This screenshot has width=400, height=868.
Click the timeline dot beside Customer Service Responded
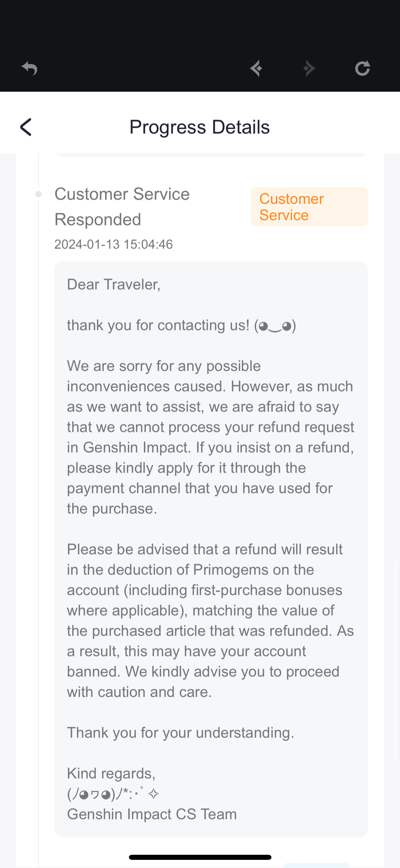pos(39,194)
